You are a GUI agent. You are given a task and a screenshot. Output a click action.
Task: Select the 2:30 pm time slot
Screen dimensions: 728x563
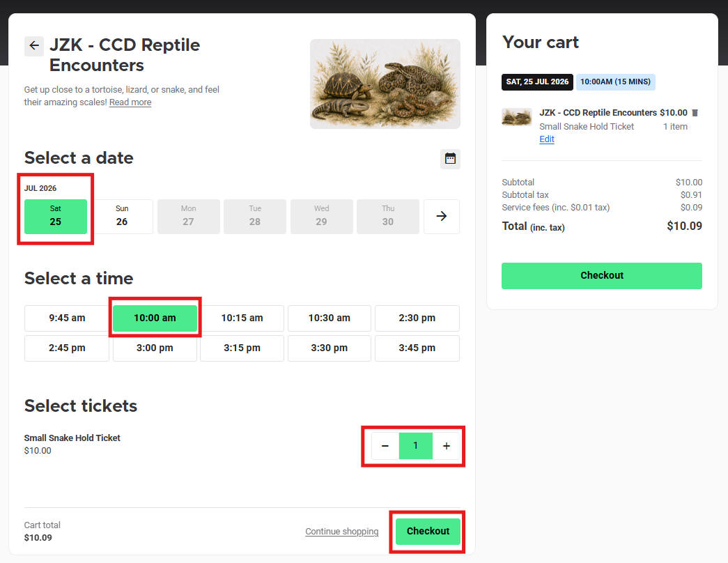tap(417, 318)
